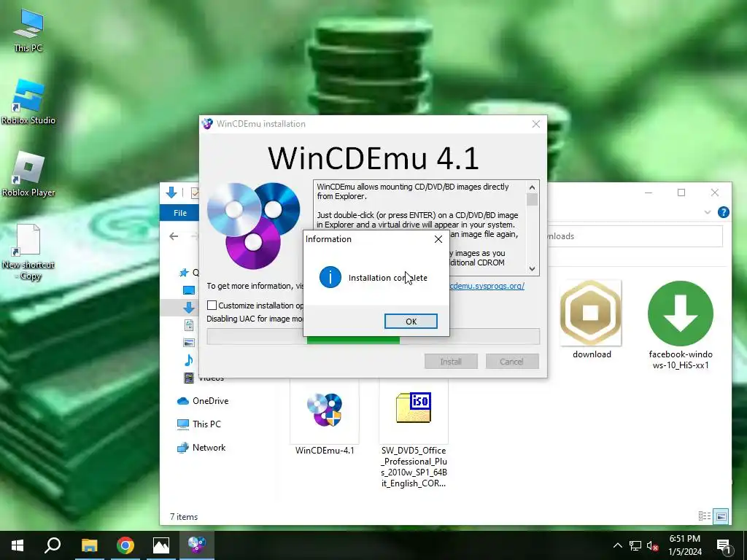The image size is (747, 560).
Task: Open the Windows Start menu
Action: point(18,545)
